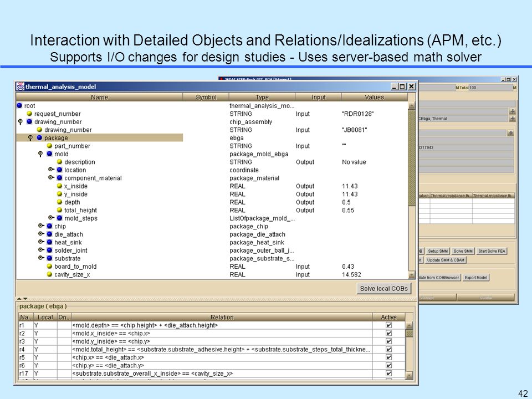Collapse the drawing_number chip_assembly node
The image size is (532, 399).
click(x=21, y=122)
